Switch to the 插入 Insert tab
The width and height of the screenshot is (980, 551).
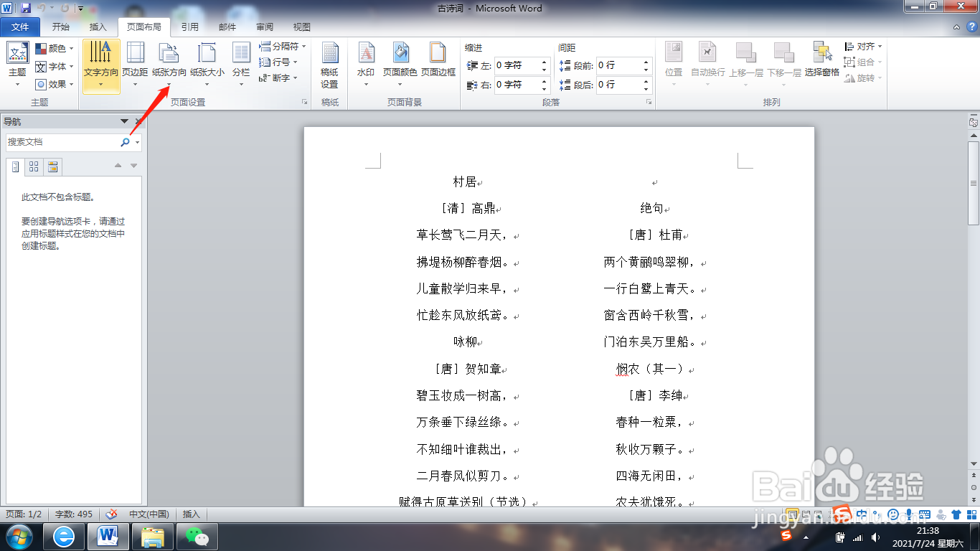tap(98, 27)
